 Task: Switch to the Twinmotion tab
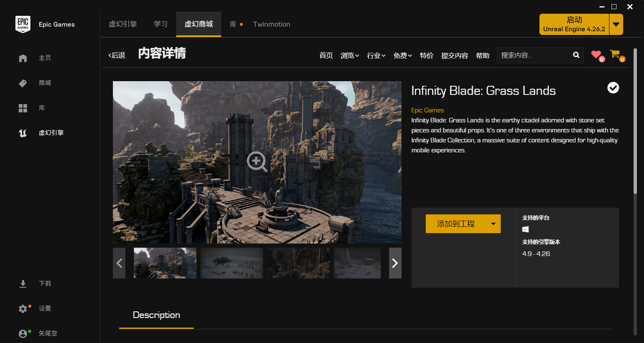[272, 24]
